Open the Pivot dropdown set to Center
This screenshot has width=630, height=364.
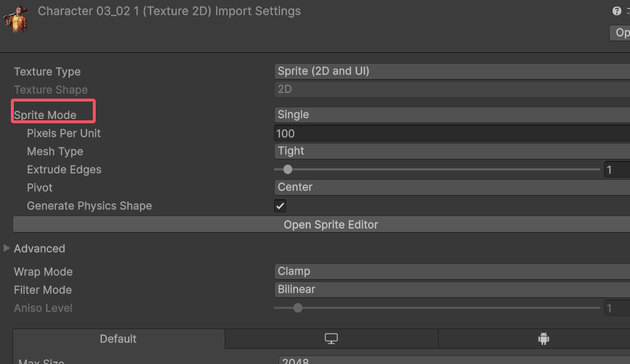(451, 187)
